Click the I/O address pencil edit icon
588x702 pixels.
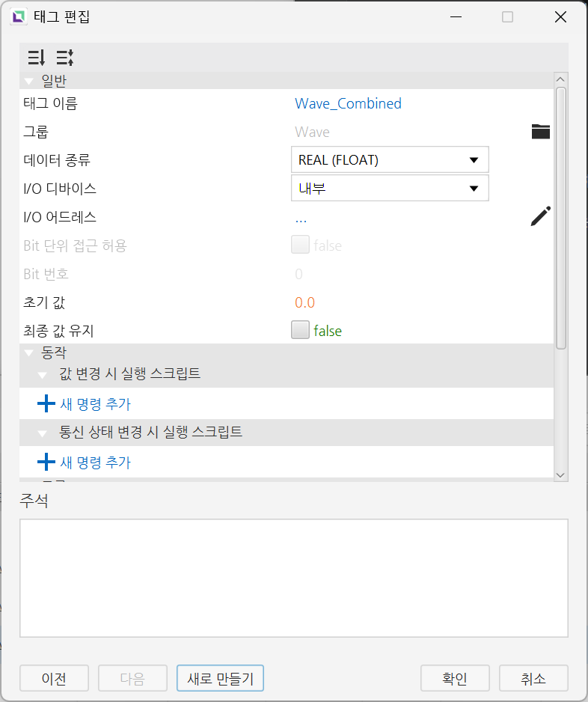pos(541,216)
